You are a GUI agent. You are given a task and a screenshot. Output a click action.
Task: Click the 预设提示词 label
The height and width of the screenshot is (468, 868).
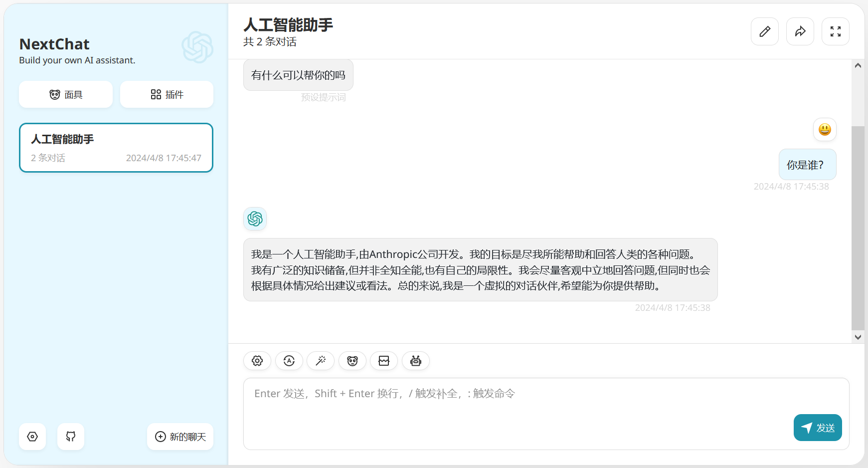pos(323,97)
